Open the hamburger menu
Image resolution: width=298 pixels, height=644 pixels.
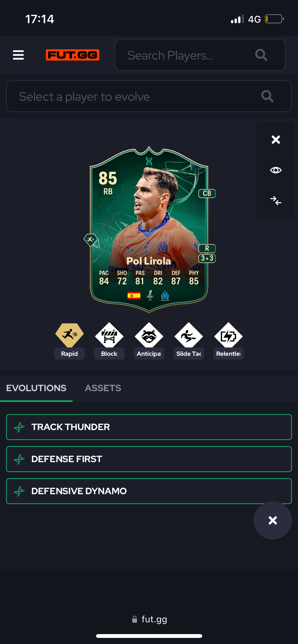tap(18, 55)
